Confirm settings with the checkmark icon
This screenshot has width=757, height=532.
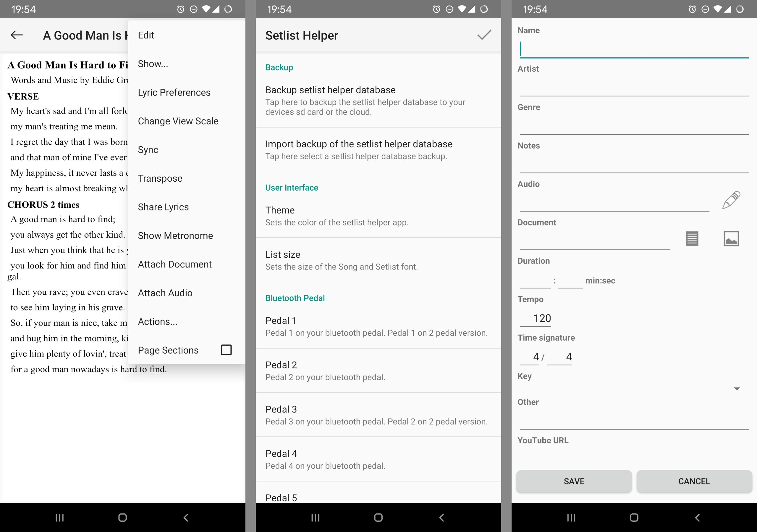484,35
